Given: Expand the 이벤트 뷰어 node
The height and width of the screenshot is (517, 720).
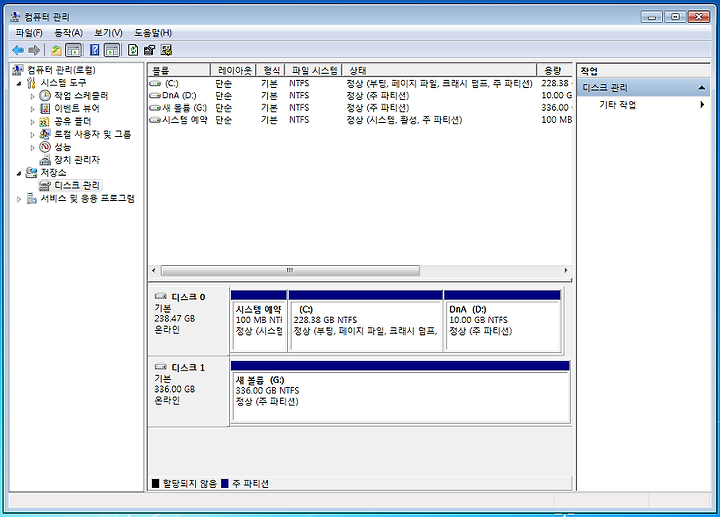Looking at the screenshot, I should point(32,109).
